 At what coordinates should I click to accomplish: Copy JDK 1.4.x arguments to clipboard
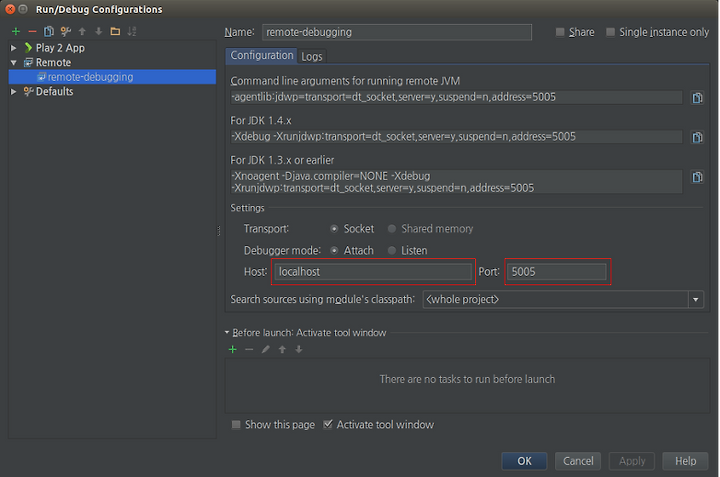[697, 137]
